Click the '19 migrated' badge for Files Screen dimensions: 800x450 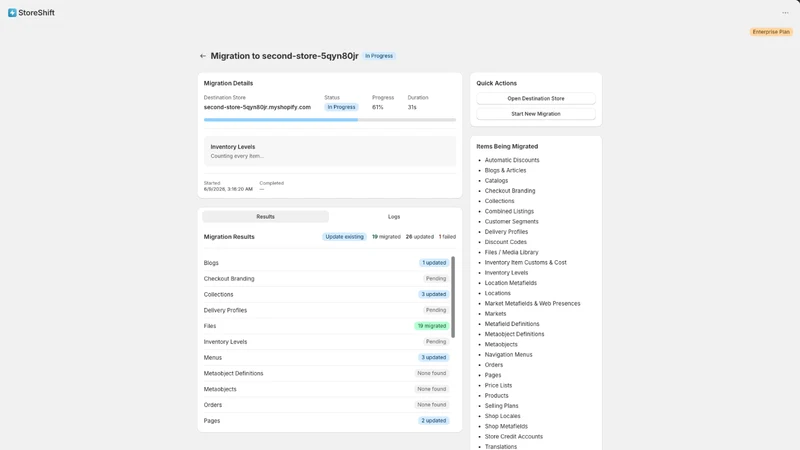[x=432, y=326]
